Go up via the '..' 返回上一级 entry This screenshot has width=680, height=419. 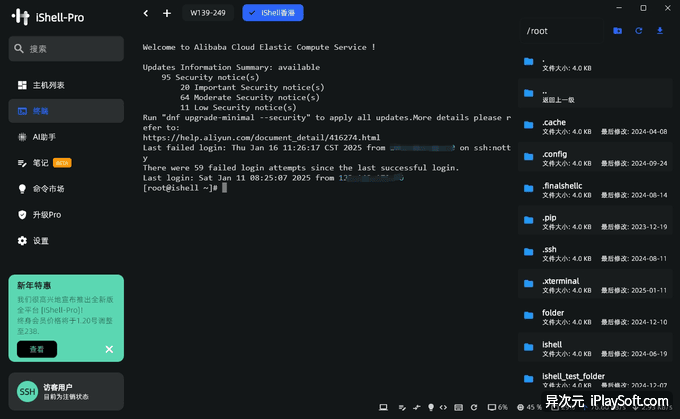tap(595, 94)
